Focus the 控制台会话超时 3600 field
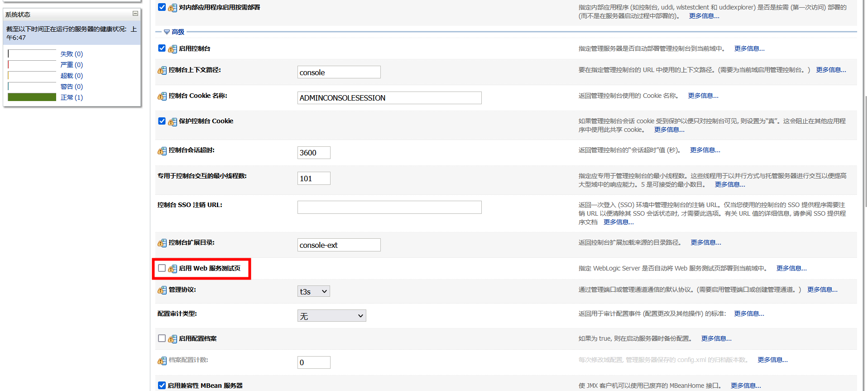Screen dimensions: 868x391 [314, 153]
